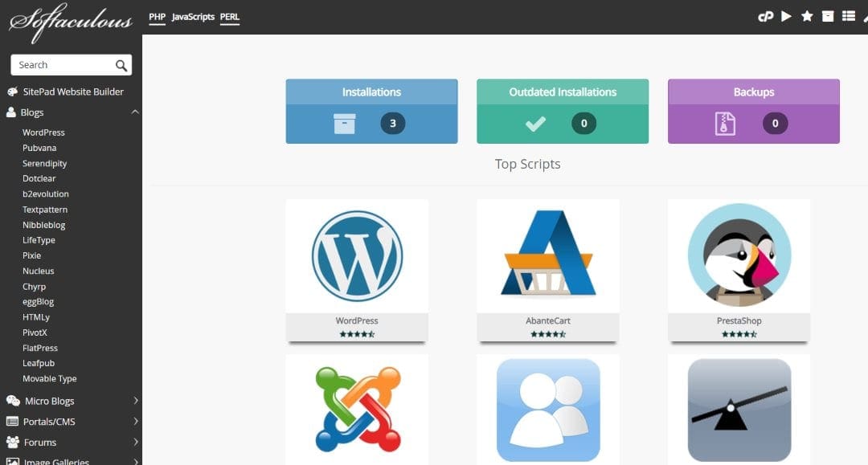Viewport: 868px width, 465px height.
Task: Click the SitePad palette icon
Action: point(12,92)
